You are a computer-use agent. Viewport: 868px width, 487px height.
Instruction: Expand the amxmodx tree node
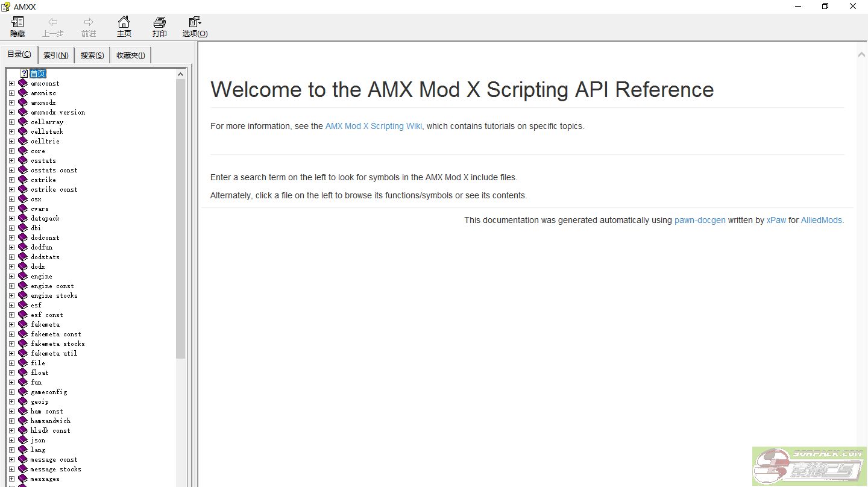pyautogui.click(x=11, y=102)
